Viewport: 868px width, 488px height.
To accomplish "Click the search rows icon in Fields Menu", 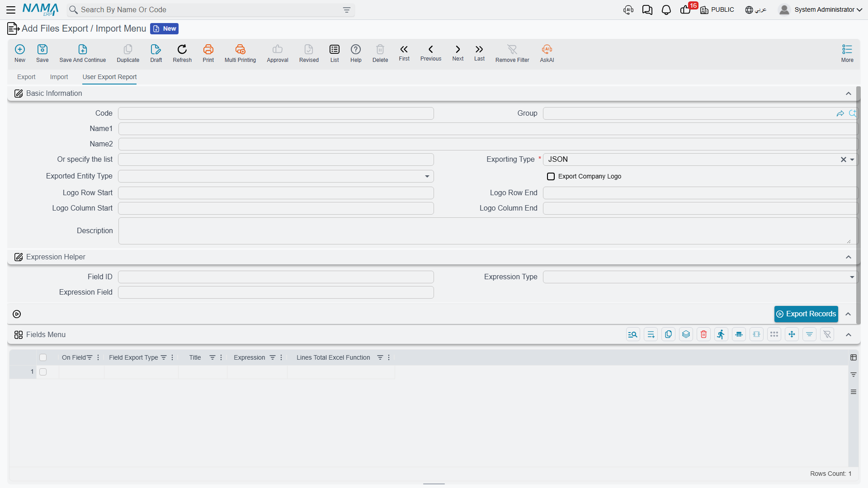I will point(633,334).
